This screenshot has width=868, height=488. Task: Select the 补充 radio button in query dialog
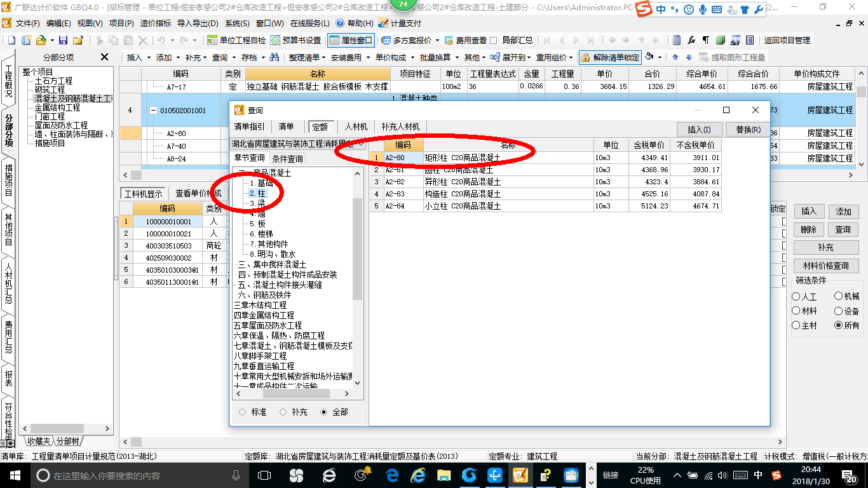(x=283, y=412)
